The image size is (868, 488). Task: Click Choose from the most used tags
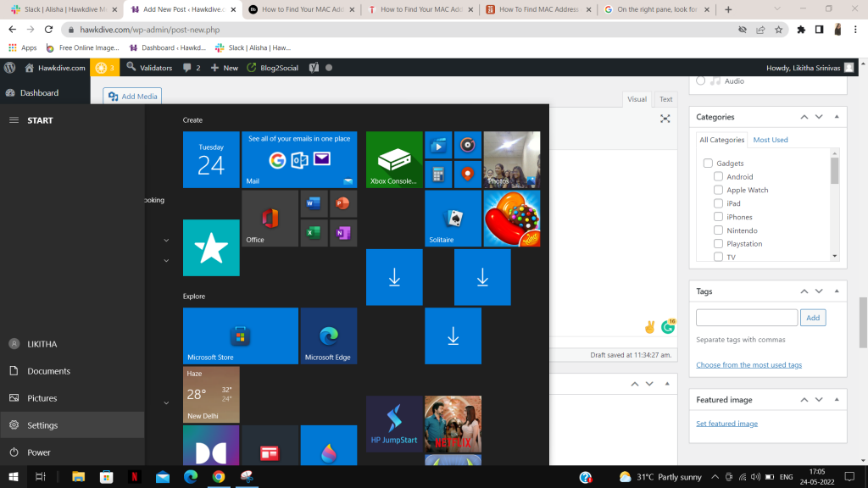(x=748, y=364)
